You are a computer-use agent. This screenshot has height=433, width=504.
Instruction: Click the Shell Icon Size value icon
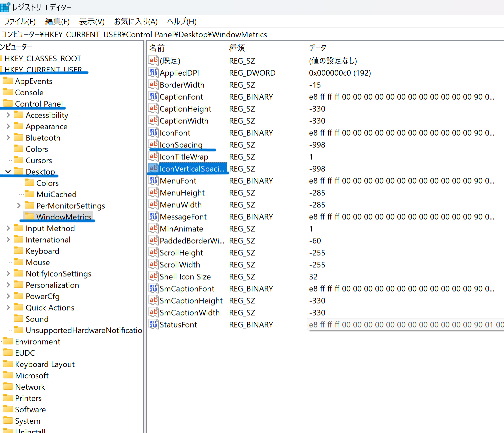click(153, 276)
